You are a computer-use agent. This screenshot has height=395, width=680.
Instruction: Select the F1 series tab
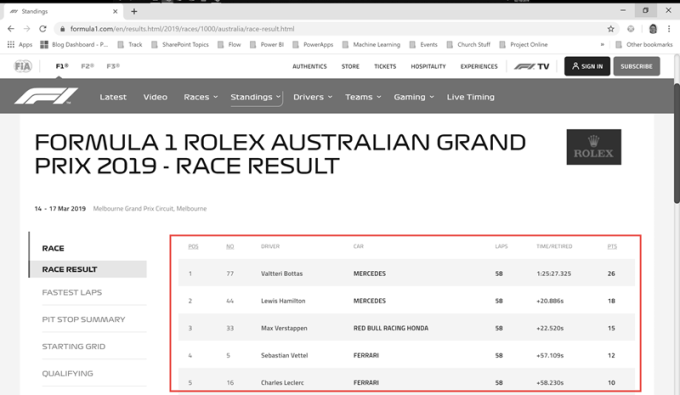(62, 66)
